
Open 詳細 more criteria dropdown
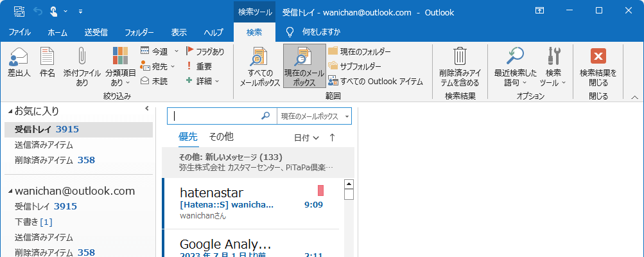[x=202, y=81]
